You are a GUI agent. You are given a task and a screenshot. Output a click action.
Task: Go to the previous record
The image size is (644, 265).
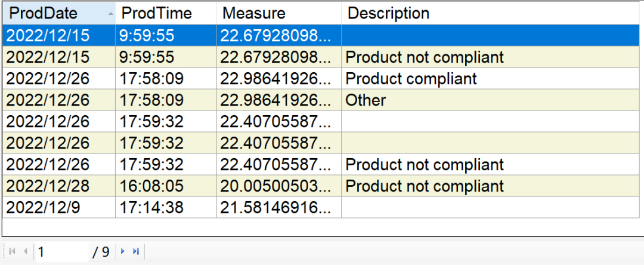point(26,252)
